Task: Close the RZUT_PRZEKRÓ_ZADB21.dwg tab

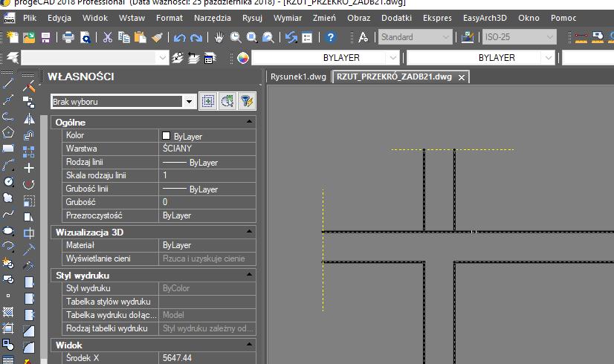Action: coord(462,77)
